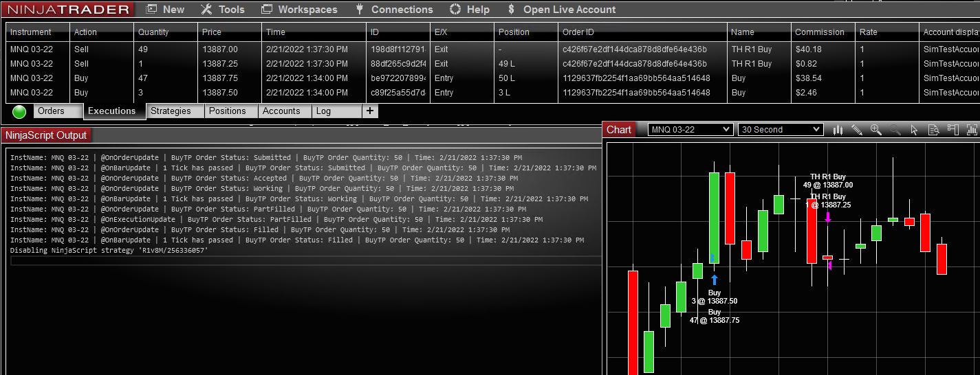Click the indicators icon
The image size is (980, 375).
[972, 130]
